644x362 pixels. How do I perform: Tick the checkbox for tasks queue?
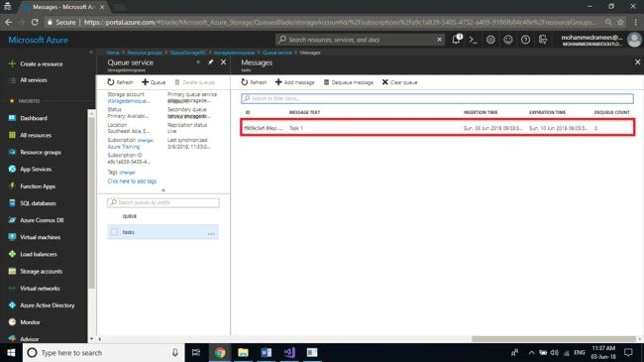114,232
